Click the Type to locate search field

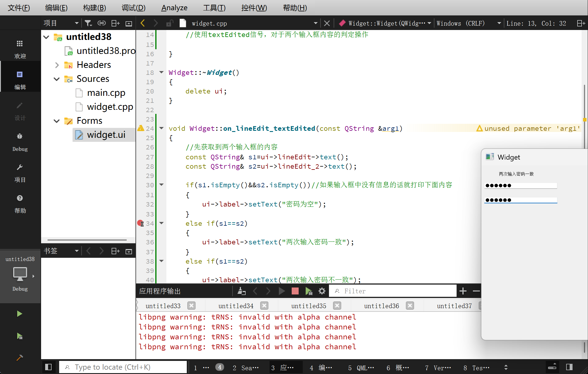coord(122,367)
